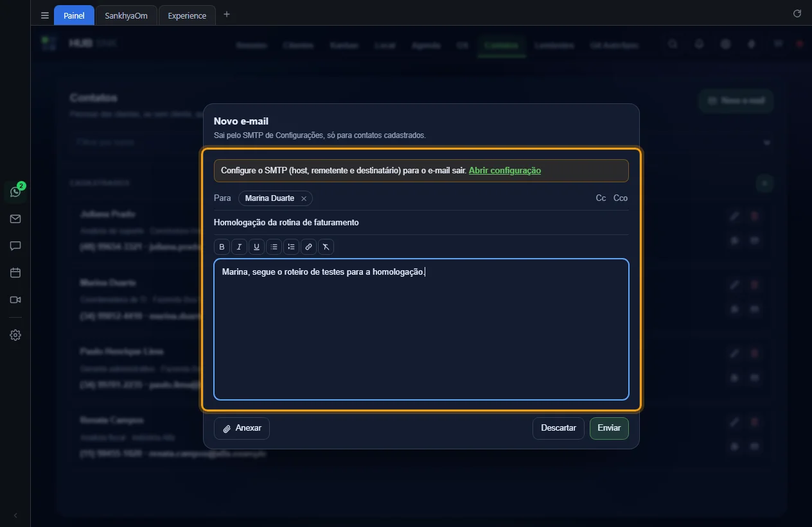Click the Anexar attachment button
Image resolution: width=812 pixels, height=527 pixels.
[242, 428]
